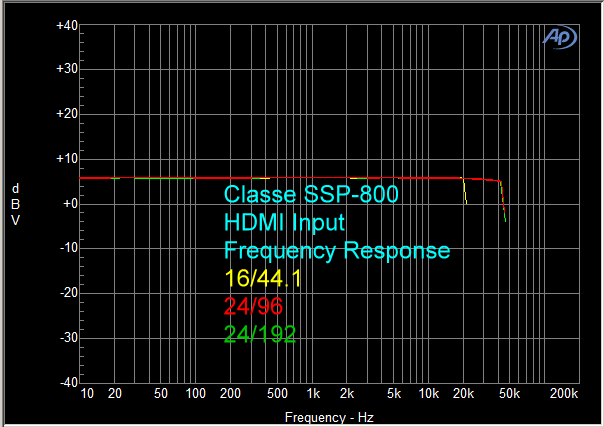This screenshot has width=604, height=427.
Task: Select the green 24/192 legend label
Action: click(260, 335)
